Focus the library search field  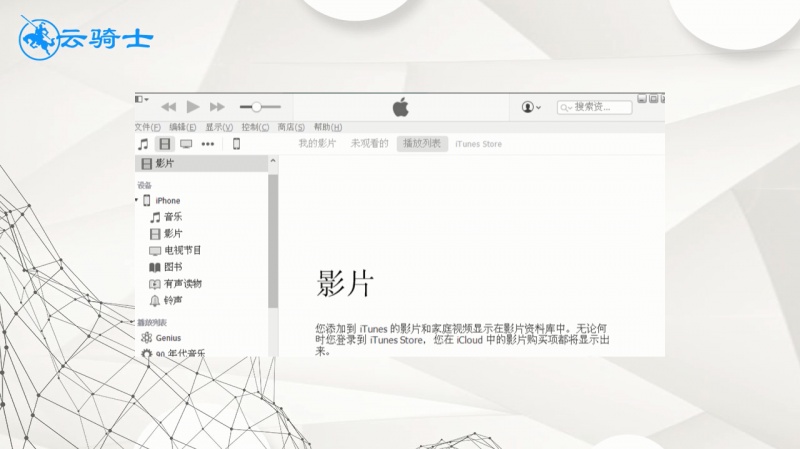point(594,107)
